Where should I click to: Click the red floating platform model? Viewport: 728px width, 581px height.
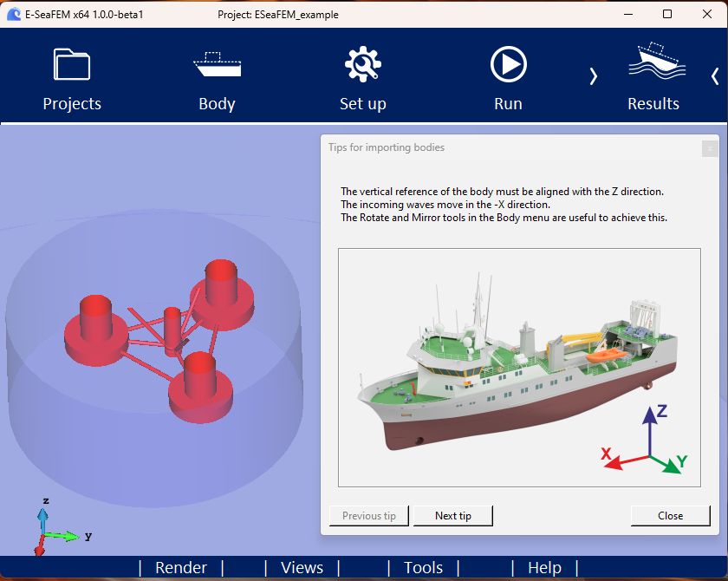point(159,342)
